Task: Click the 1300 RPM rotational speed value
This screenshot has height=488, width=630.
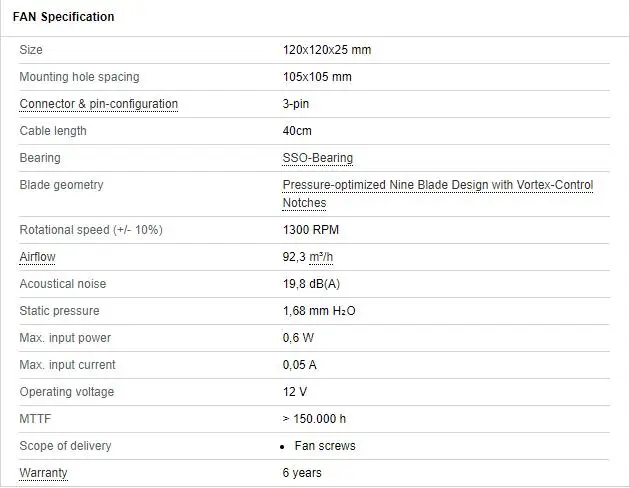Action: [311, 230]
